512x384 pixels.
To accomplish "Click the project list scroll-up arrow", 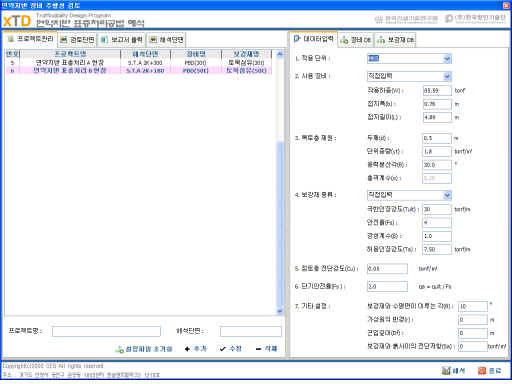I will click(280, 54).
